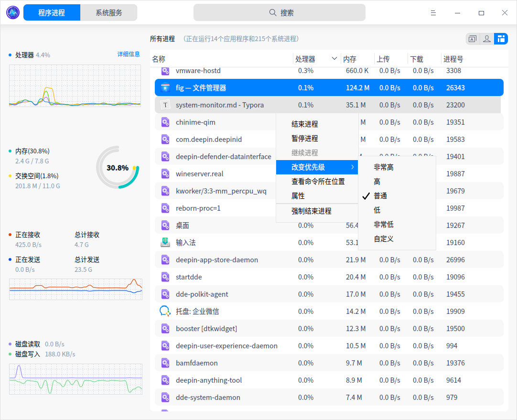Click the 124.2 M memory value
This screenshot has height=420, width=517.
(358, 88)
